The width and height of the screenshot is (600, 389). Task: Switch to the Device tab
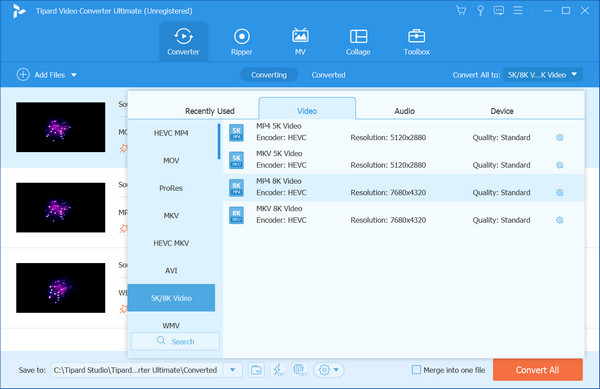[502, 111]
